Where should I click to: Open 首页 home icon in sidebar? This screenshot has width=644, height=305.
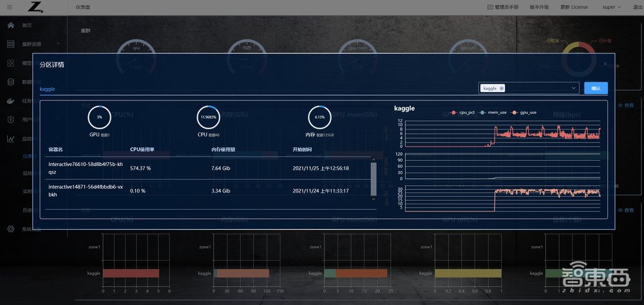point(10,25)
